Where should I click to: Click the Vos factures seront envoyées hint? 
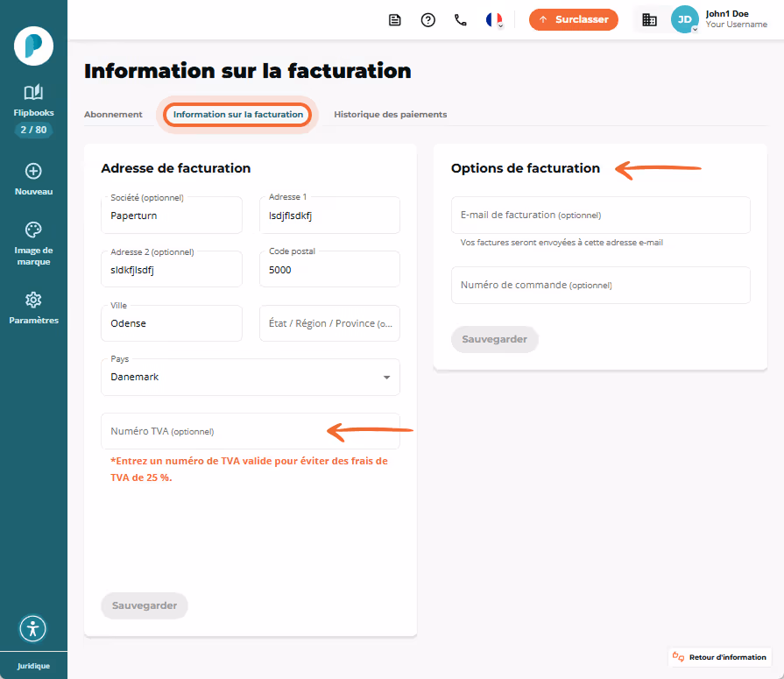pyautogui.click(x=562, y=243)
